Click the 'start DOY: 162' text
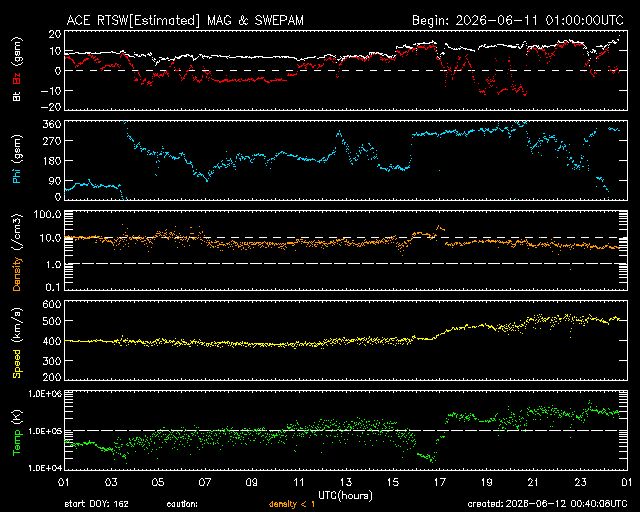 coord(96,504)
